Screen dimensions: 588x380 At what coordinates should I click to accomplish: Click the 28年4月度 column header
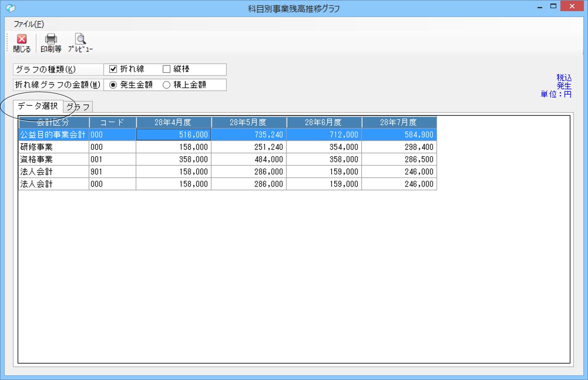[173, 123]
